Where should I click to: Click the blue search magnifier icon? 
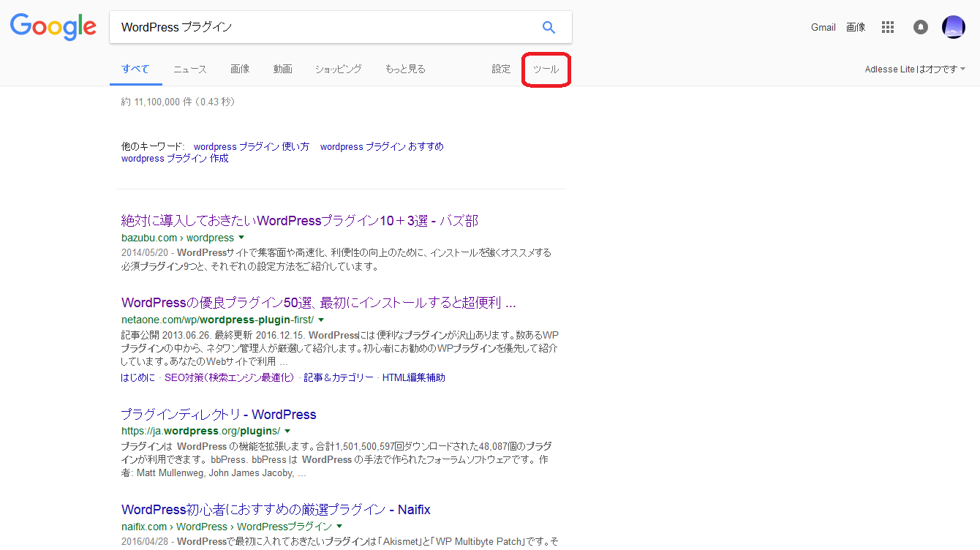click(549, 28)
